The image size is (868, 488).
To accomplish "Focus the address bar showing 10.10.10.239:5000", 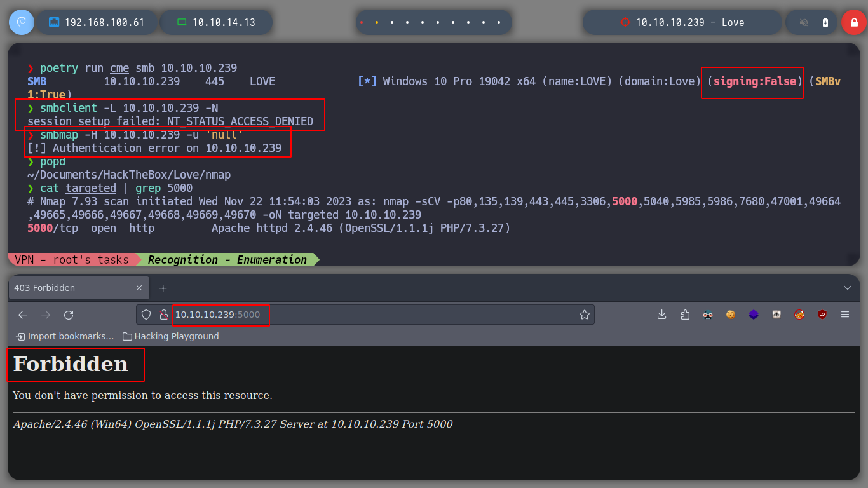I will [365, 315].
